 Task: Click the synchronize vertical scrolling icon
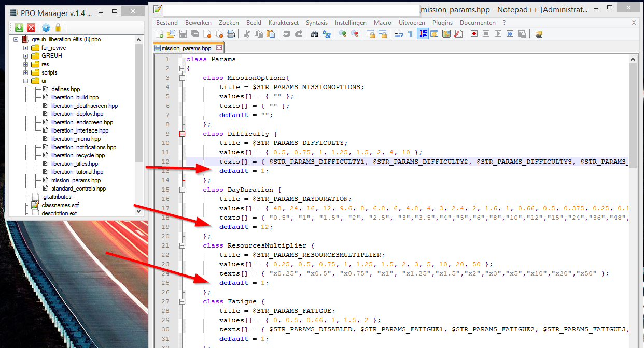coord(371,34)
